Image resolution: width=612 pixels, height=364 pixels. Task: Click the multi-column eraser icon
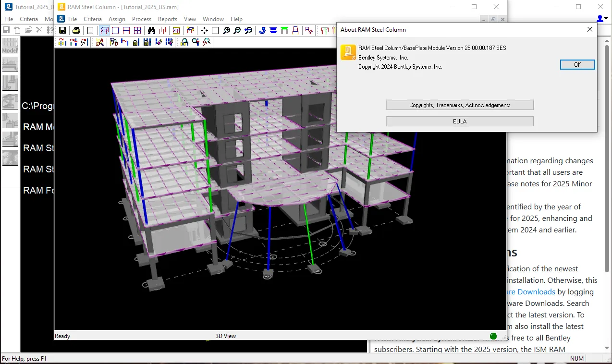[x=169, y=42]
